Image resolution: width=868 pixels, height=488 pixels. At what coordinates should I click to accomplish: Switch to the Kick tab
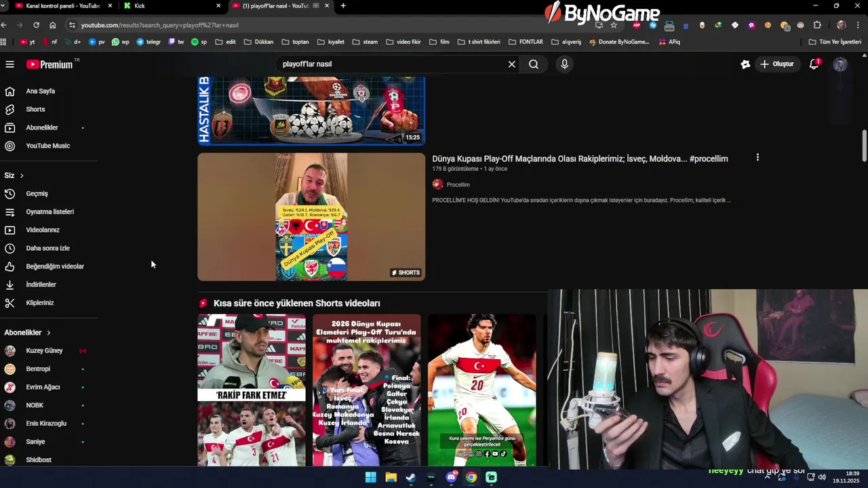[173, 5]
